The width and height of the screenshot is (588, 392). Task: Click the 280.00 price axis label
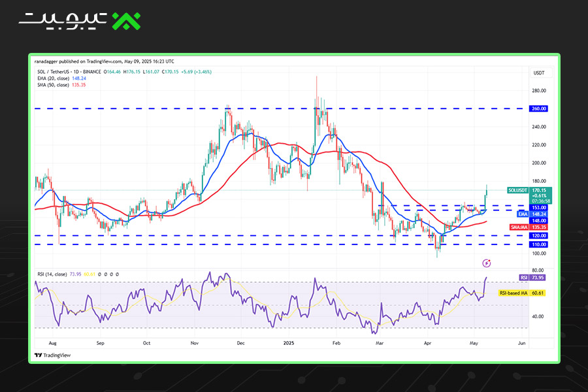tap(539, 91)
